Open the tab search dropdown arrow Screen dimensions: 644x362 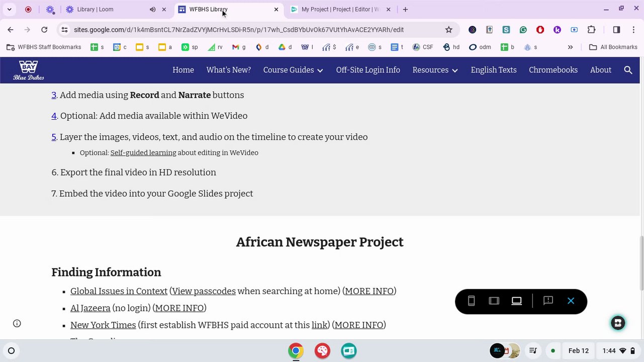(x=9, y=10)
